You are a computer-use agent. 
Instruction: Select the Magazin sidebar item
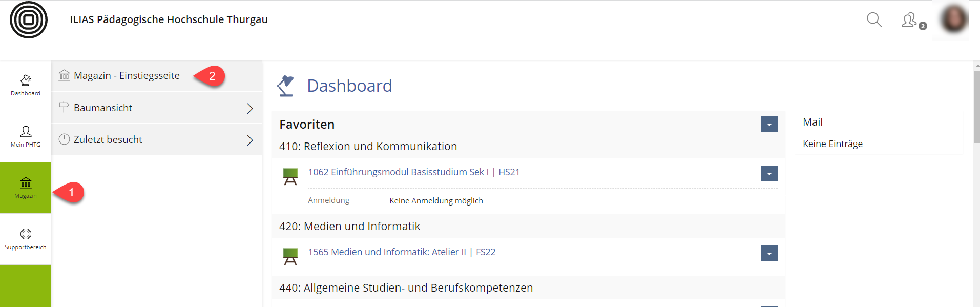[x=26, y=188]
